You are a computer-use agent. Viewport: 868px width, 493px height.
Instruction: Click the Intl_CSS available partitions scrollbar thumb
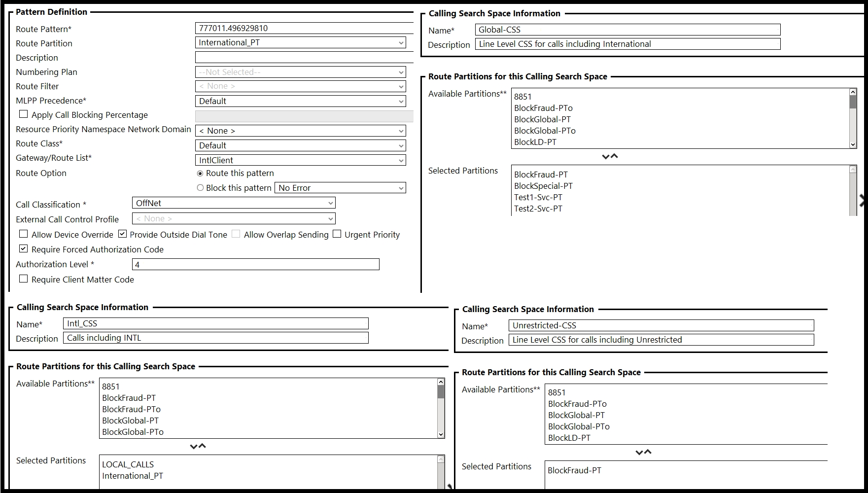441,392
